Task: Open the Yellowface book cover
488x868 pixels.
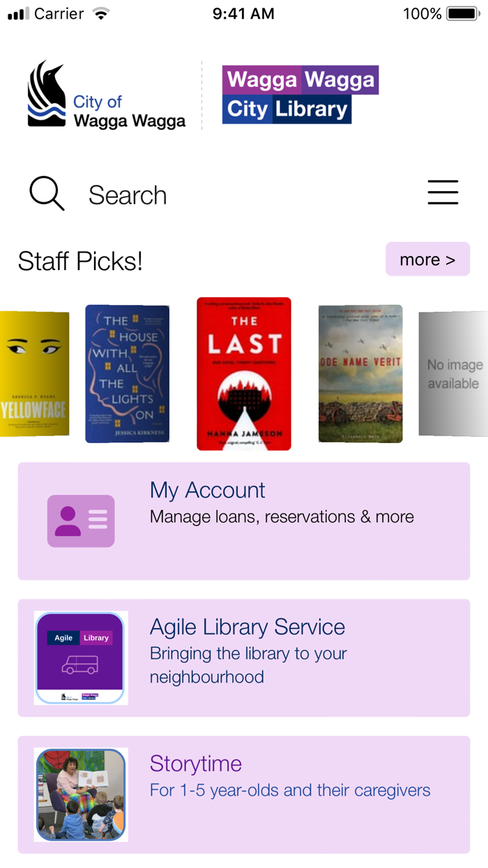Action: tap(35, 374)
